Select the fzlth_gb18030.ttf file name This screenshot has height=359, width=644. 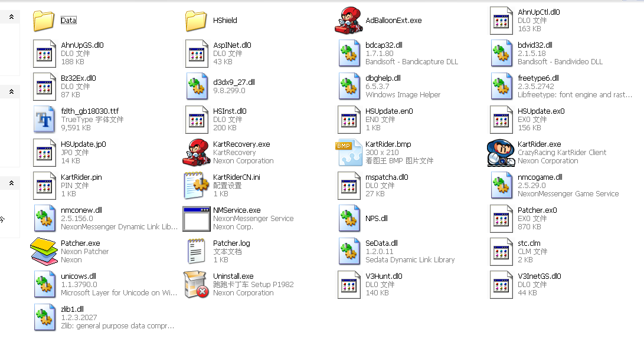click(x=90, y=111)
